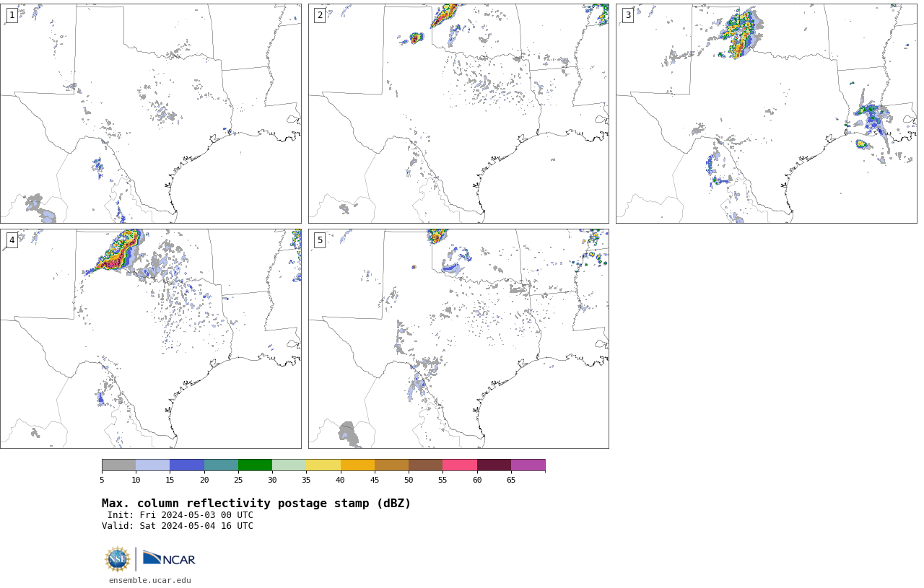This screenshot has height=588, width=924.
Task: Click the ensemble.ucar.edu text
Action: (150, 580)
